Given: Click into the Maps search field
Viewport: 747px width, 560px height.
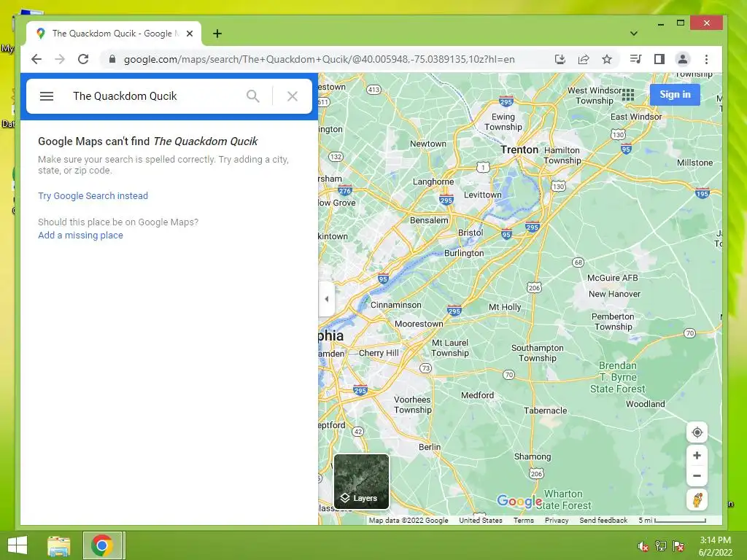Looking at the screenshot, I should pyautogui.click(x=155, y=96).
